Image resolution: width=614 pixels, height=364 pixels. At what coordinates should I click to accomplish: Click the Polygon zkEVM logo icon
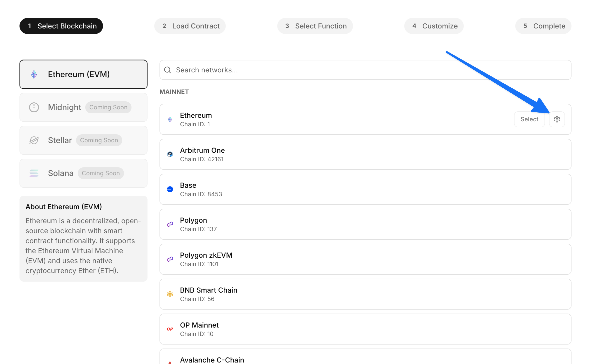click(x=170, y=259)
